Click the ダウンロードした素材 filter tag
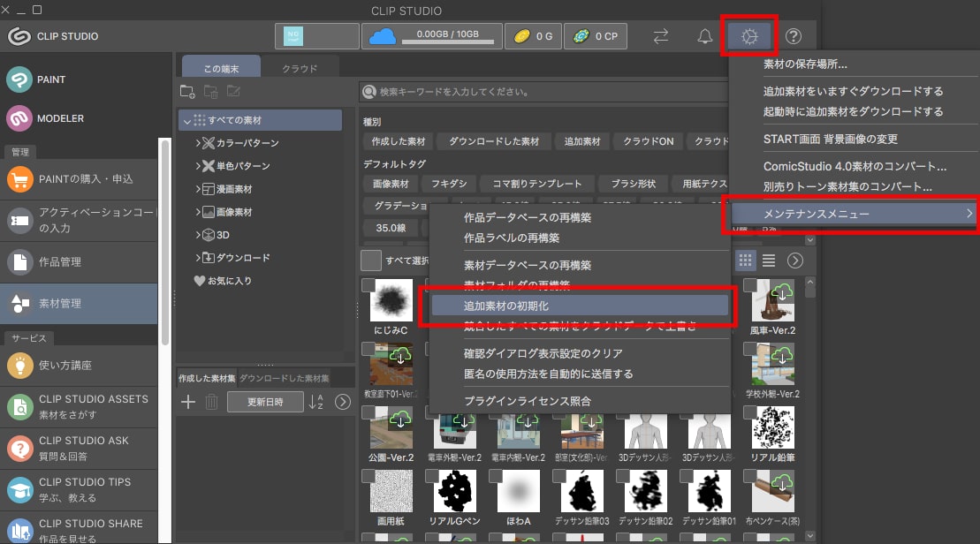Viewport: 980px width, 544px height. 494,141
